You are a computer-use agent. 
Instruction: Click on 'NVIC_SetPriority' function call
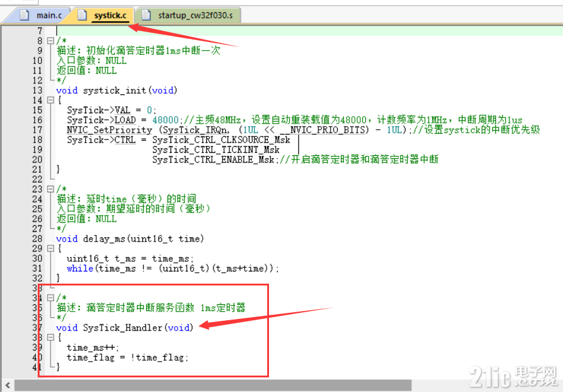tap(110, 130)
